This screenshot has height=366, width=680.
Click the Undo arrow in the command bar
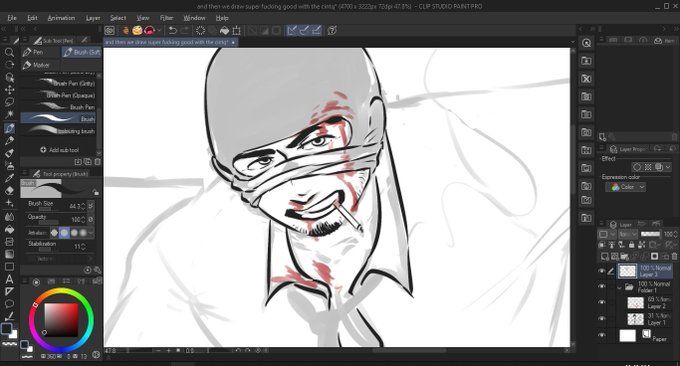tap(173, 30)
